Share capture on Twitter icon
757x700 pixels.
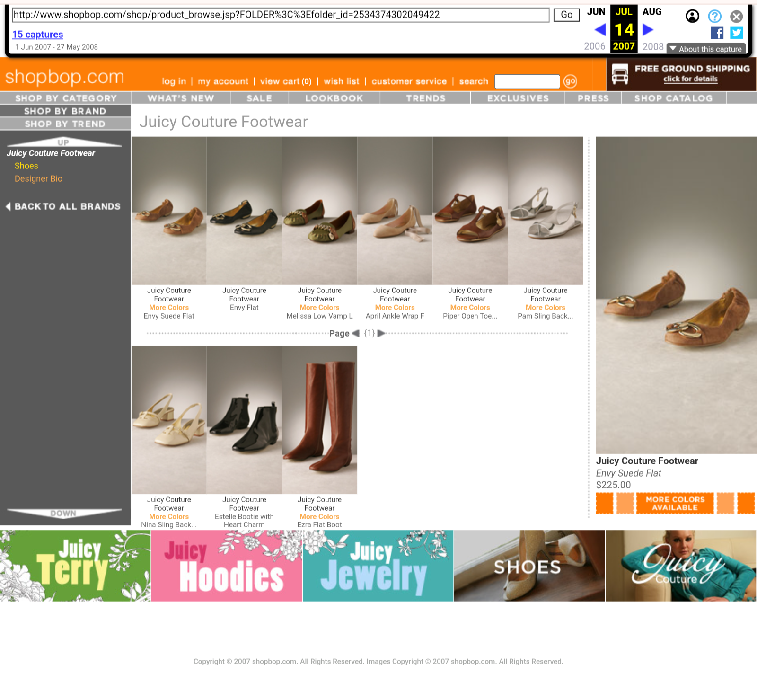point(736,33)
